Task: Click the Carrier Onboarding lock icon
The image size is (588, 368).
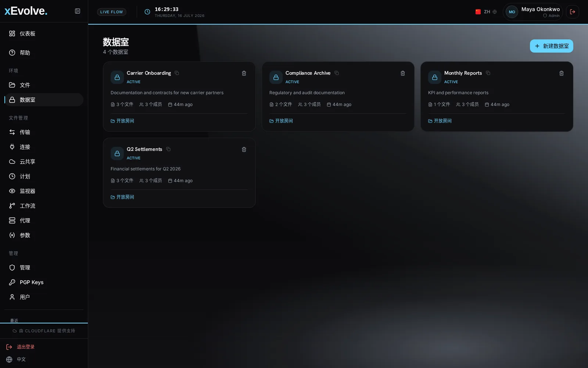Action: coord(117,77)
